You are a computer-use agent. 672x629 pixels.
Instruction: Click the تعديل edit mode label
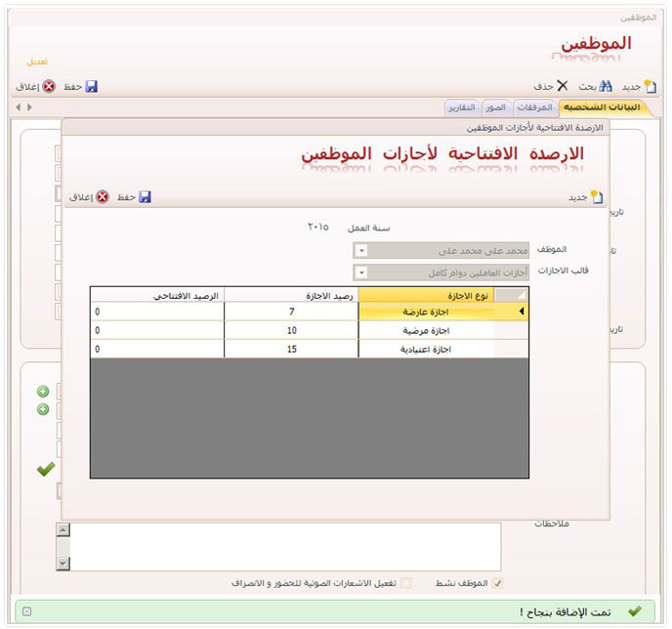[x=37, y=62]
